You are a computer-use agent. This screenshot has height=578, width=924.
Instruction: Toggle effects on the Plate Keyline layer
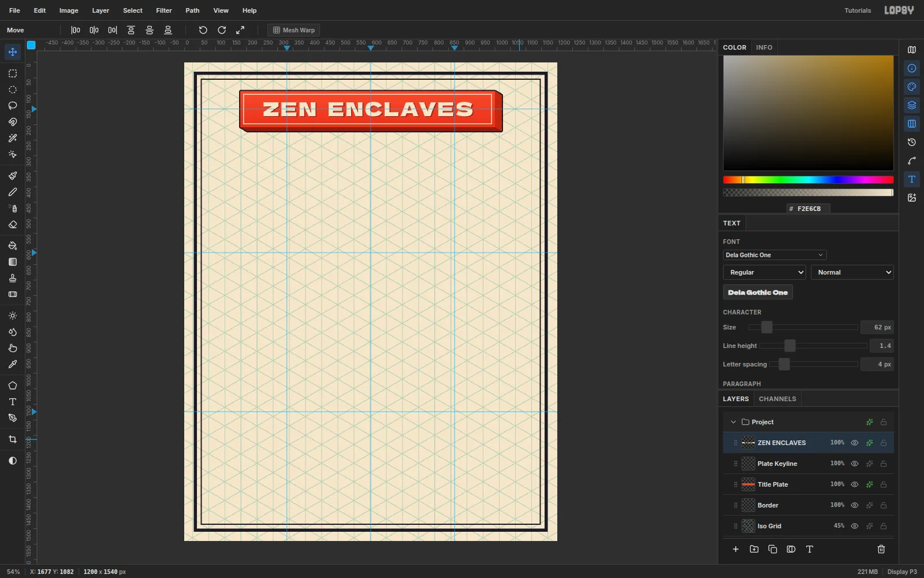869,464
